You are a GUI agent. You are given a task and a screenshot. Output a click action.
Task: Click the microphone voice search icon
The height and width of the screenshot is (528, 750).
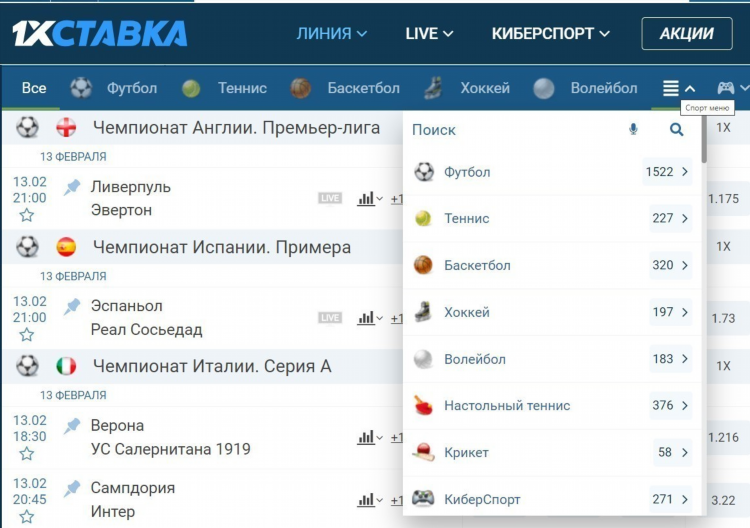633,129
